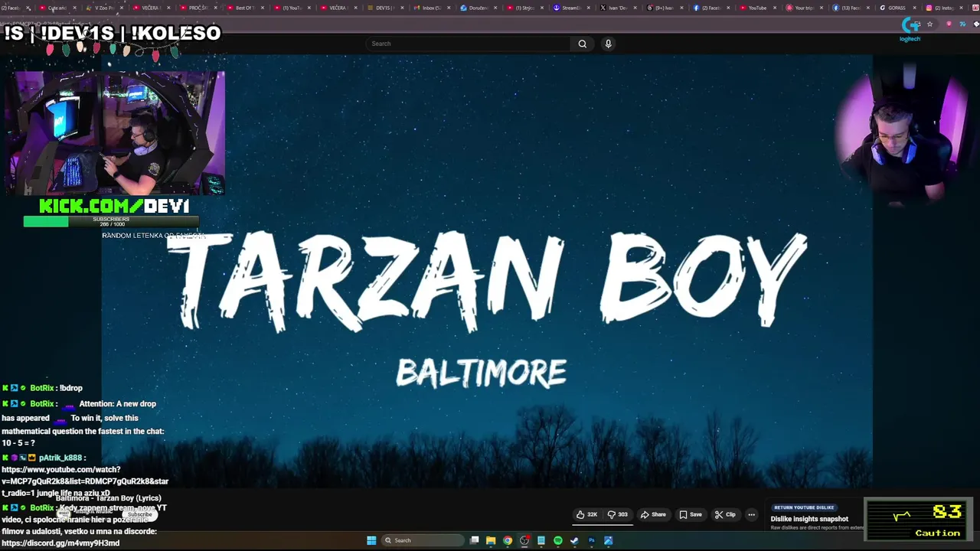The width and height of the screenshot is (980, 551).
Task: Share the Tarzan Boy video
Action: point(653,514)
